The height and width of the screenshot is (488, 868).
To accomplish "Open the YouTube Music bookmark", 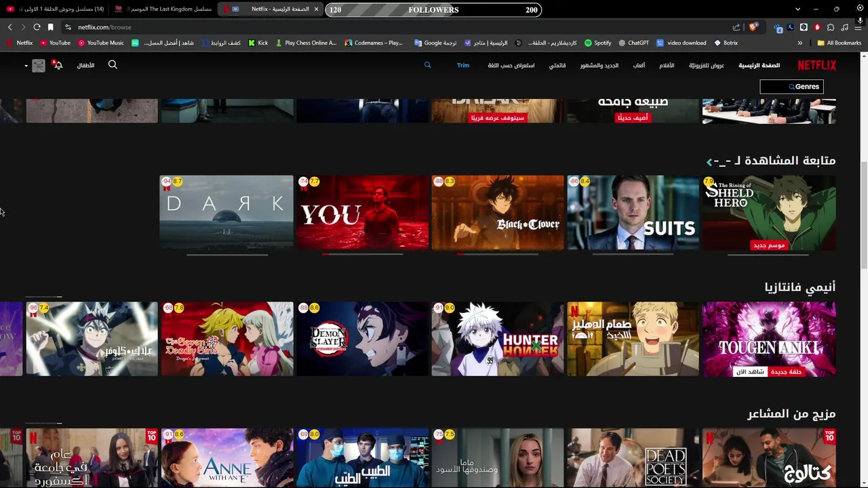I will [x=101, y=43].
